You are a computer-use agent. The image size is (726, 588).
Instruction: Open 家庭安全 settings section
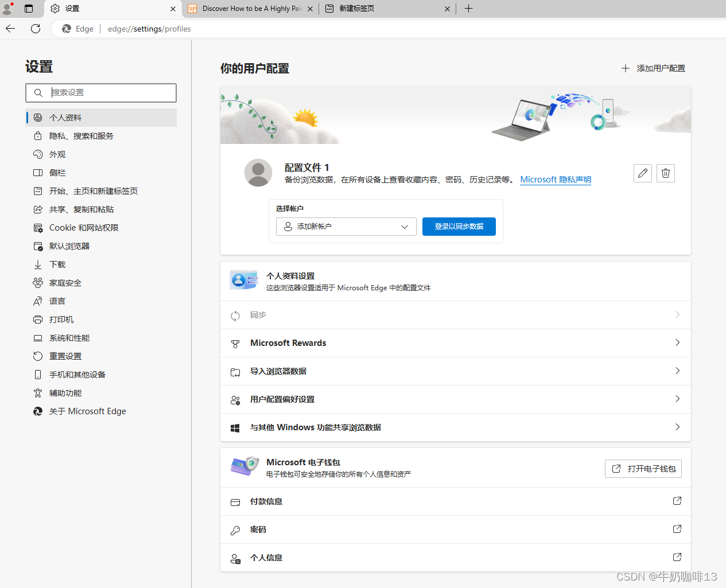(x=101, y=283)
